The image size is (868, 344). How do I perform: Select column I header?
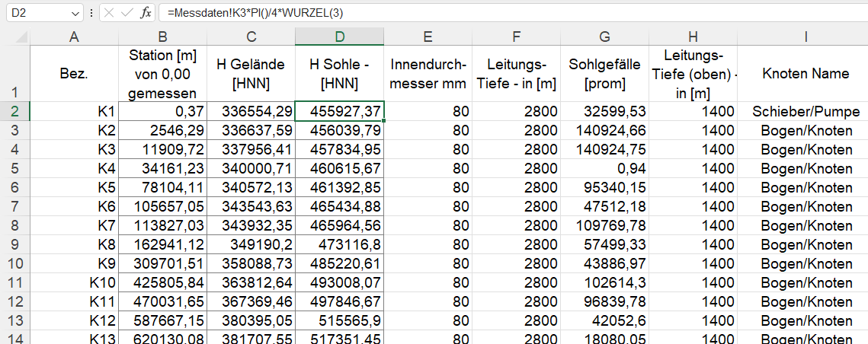(805, 37)
